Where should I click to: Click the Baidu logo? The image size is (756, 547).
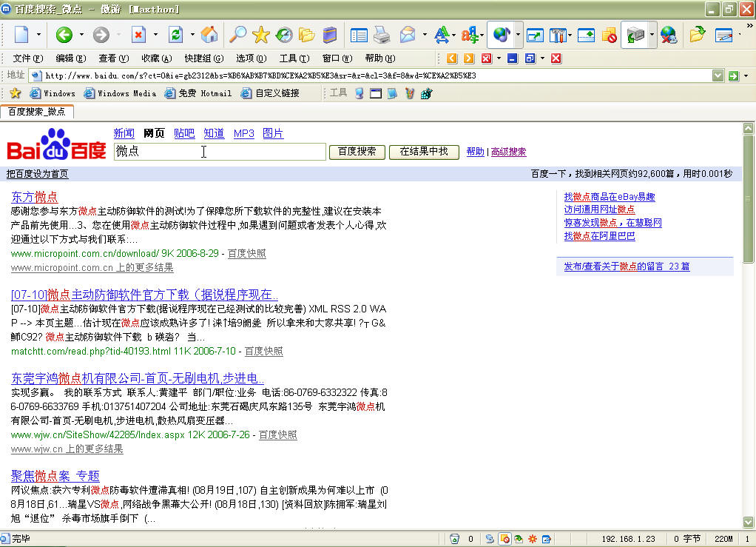point(56,145)
